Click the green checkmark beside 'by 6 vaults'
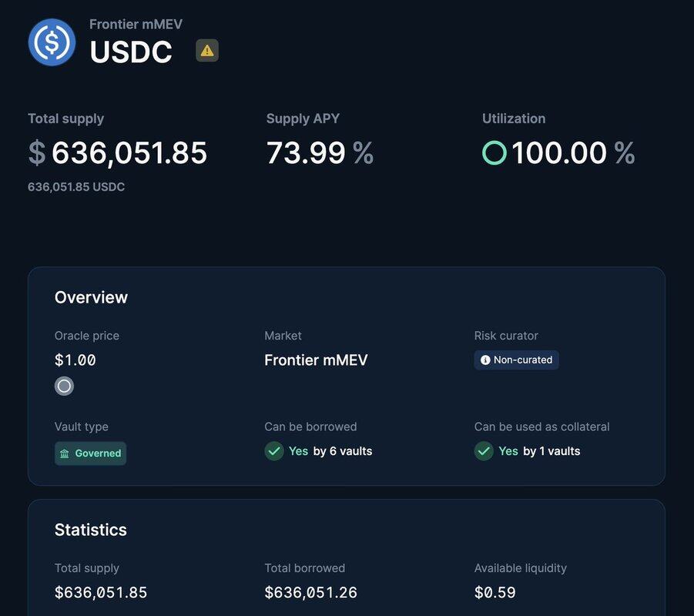Image resolution: width=694 pixels, height=616 pixels. pos(274,451)
